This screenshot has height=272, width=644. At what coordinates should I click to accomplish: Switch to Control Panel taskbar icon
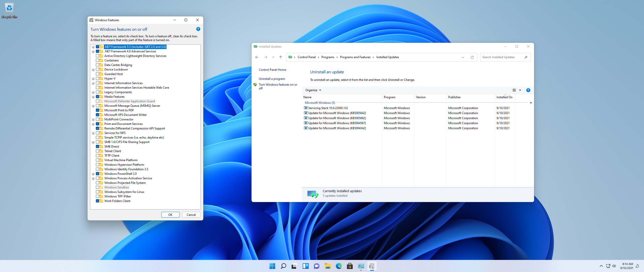click(x=361, y=266)
